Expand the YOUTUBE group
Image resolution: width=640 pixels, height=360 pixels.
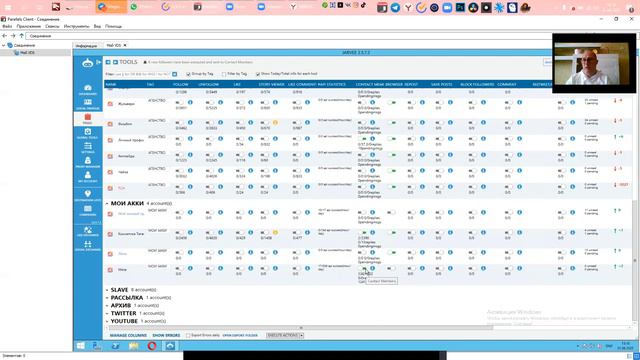click(x=107, y=321)
